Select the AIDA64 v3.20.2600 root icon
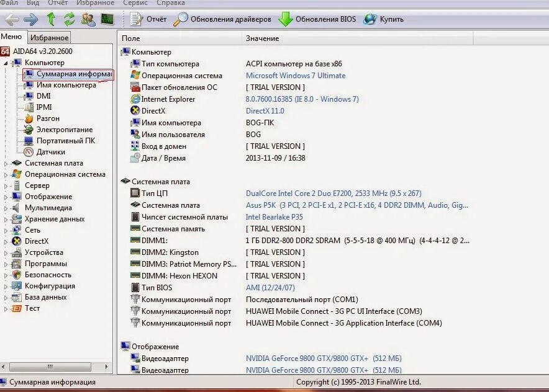The height and width of the screenshot is (392, 549). [x=5, y=51]
